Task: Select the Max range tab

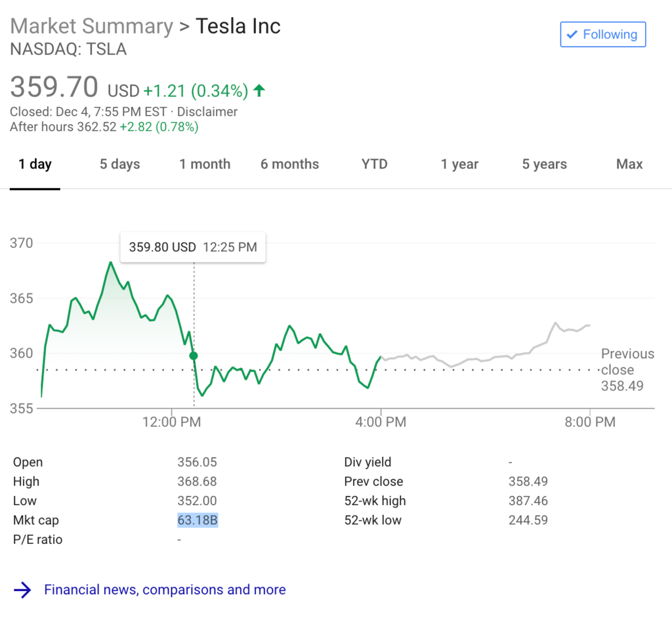Action: tap(629, 164)
